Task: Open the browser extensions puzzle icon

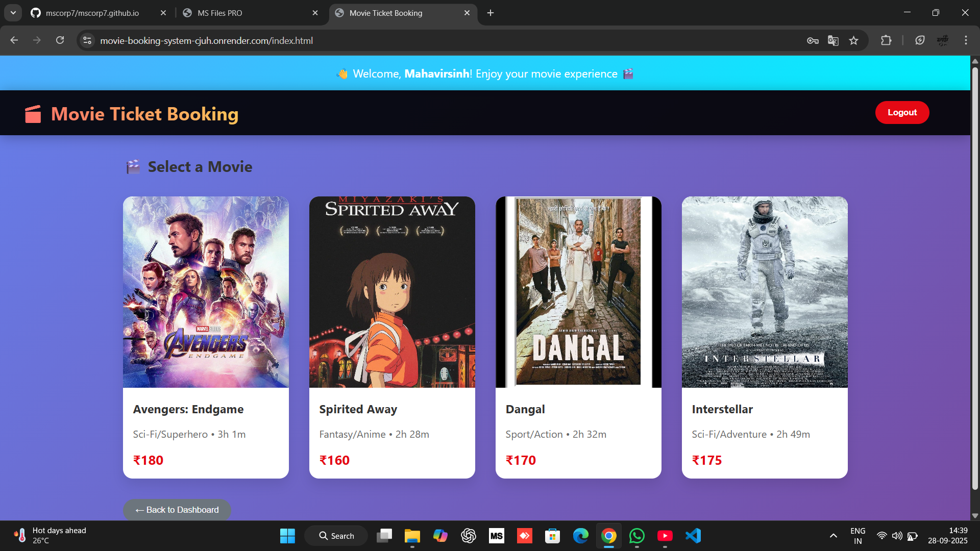Action: point(887,40)
